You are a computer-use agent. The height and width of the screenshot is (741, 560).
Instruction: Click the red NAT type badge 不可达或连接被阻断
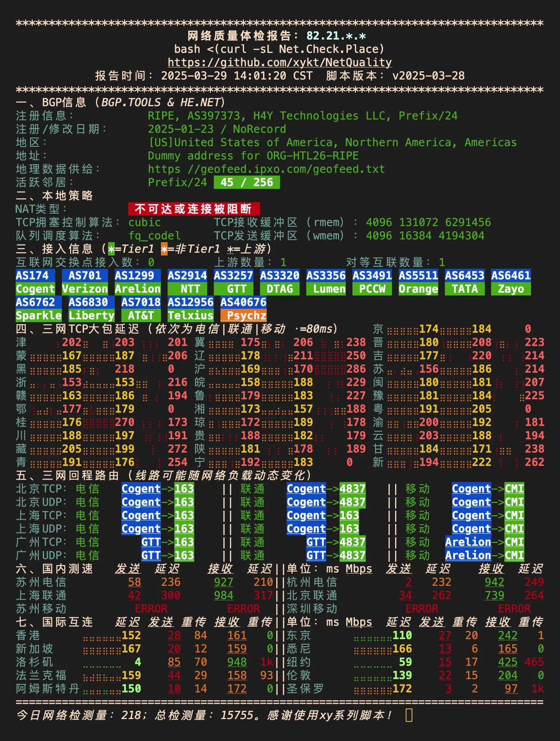coord(194,209)
